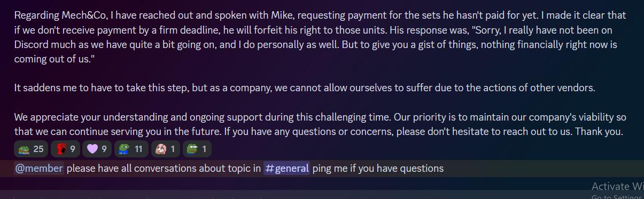Click the 'We appreciate your understanding' paragraph
The width and height of the screenshot is (644, 199).
(x=321, y=124)
